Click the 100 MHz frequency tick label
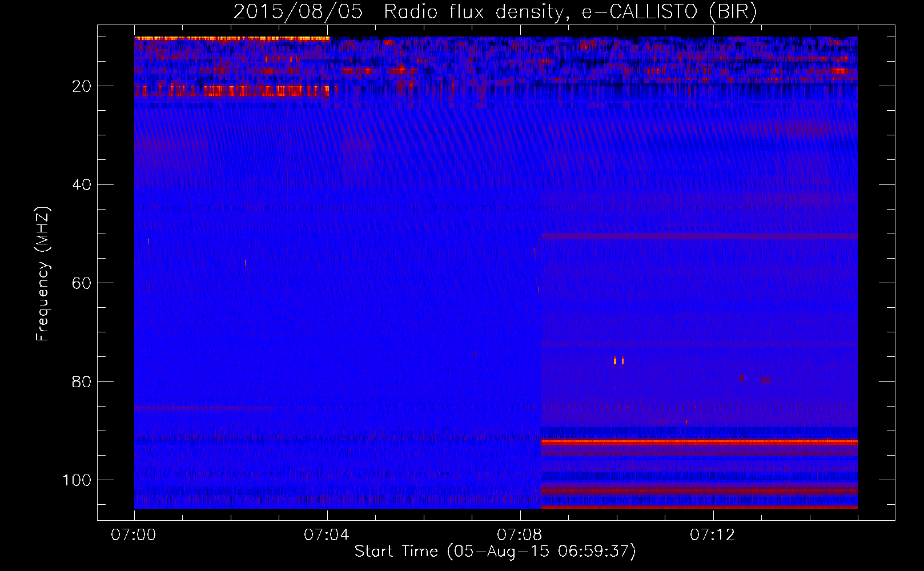Viewport: 924px width, 571px height. (77, 480)
